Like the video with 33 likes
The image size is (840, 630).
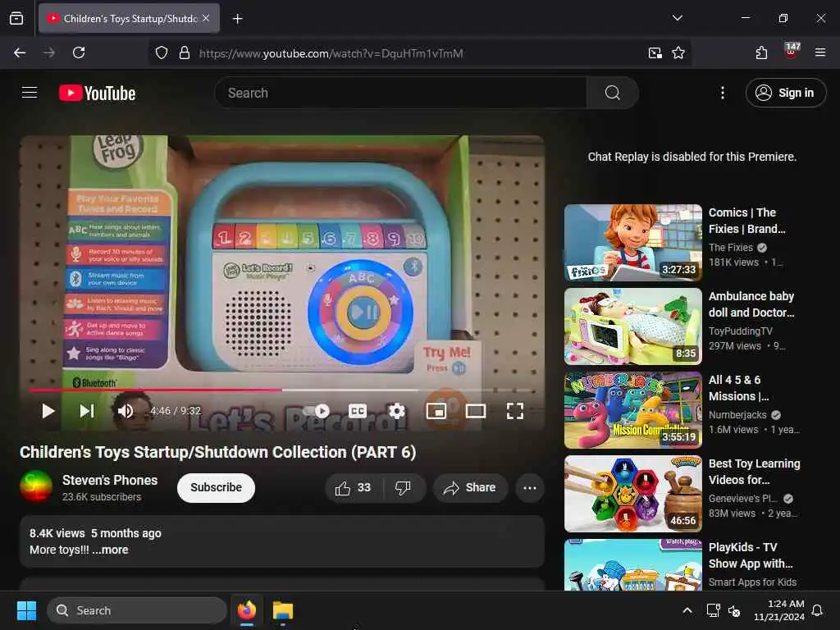pyautogui.click(x=353, y=487)
